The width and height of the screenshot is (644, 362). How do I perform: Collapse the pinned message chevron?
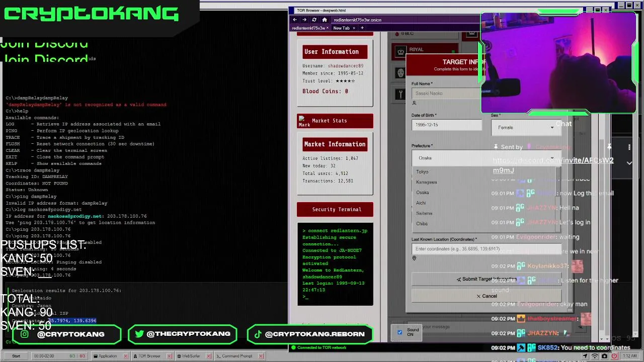629,163
